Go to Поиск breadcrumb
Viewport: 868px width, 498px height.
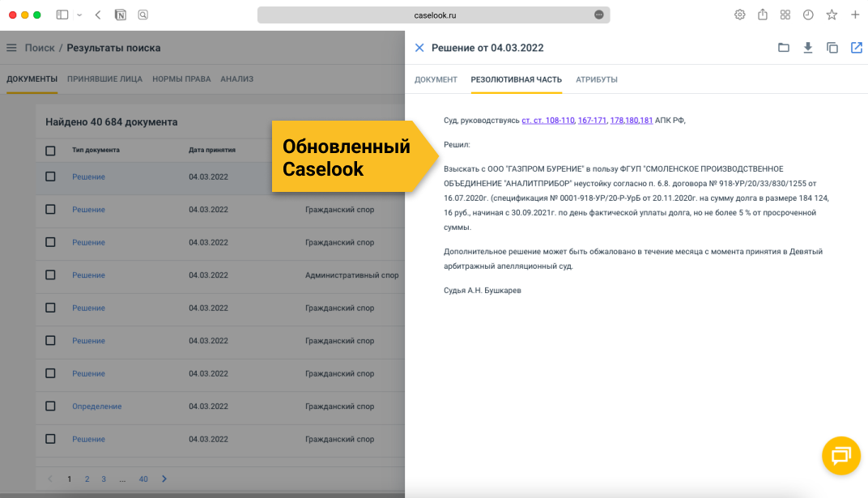(40, 48)
